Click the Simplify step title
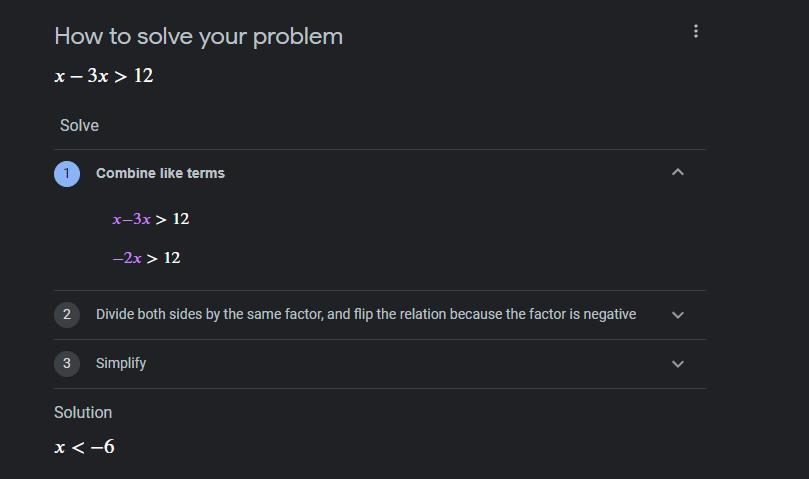Screen dimensions: 809x479 click(x=121, y=363)
